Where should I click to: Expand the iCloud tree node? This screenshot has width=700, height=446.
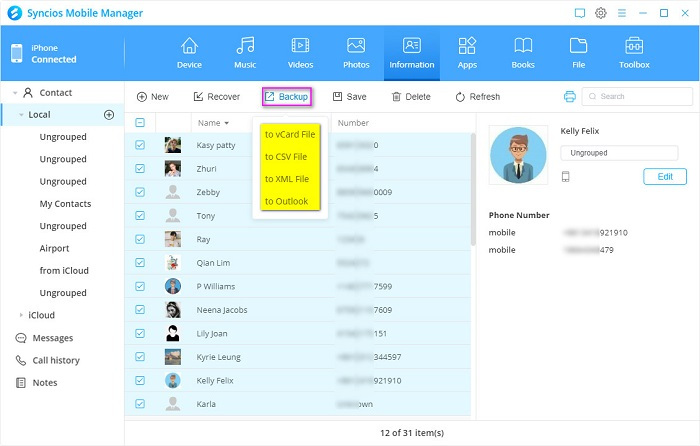(21, 315)
